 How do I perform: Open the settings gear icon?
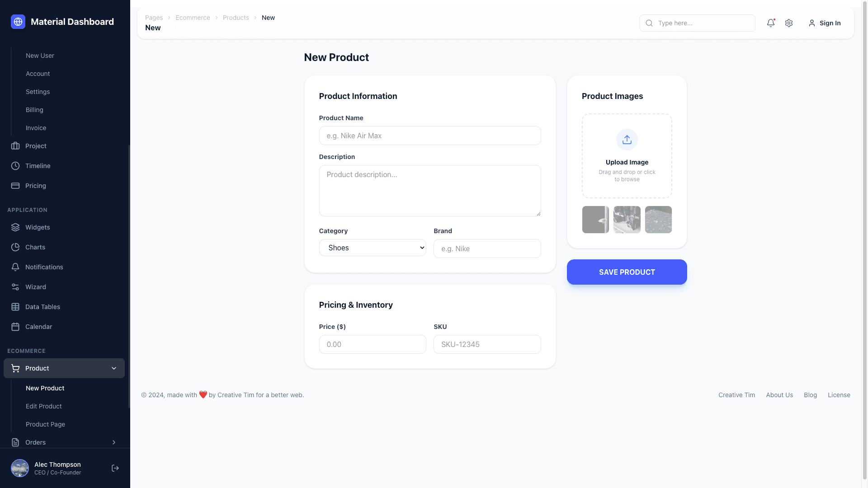789,23
